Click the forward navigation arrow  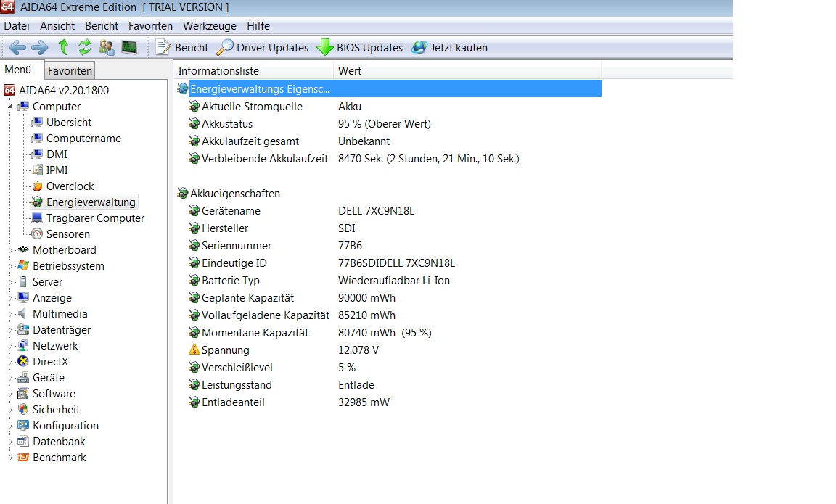(39, 48)
